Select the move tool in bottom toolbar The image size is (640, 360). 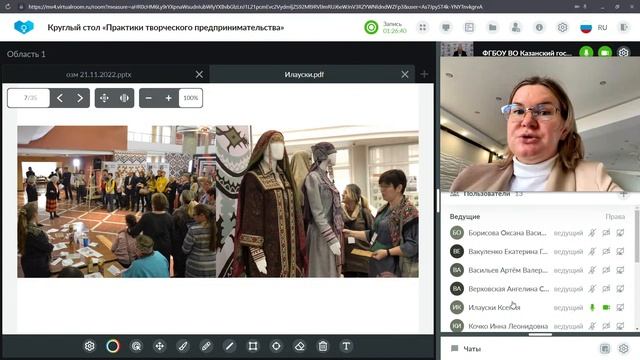click(160, 346)
